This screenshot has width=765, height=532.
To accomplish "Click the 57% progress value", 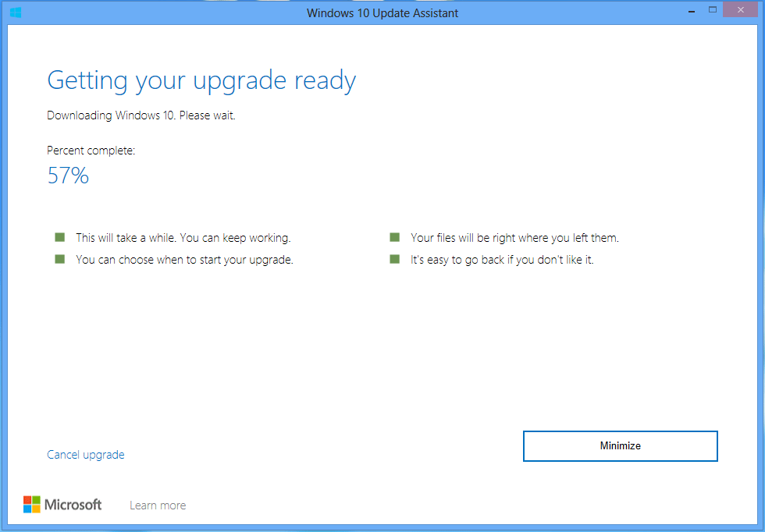I will pos(68,176).
